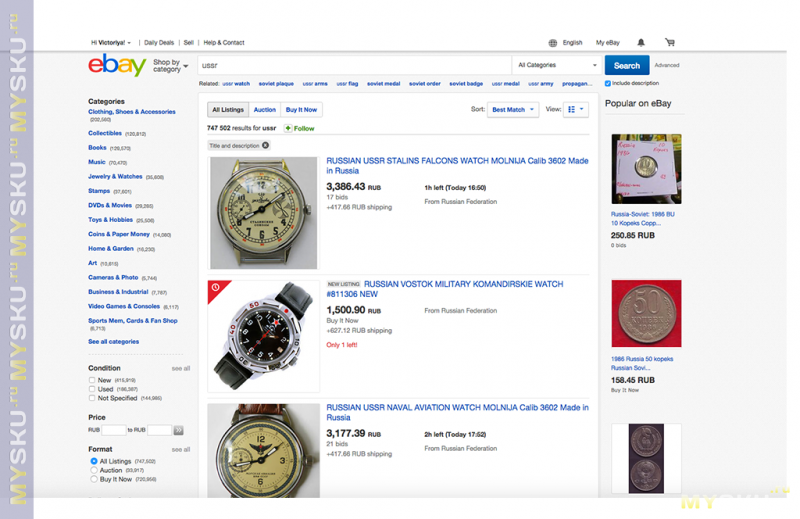Image resolution: width=800 pixels, height=519 pixels.
Task: Check the New condition box
Action: pos(92,380)
